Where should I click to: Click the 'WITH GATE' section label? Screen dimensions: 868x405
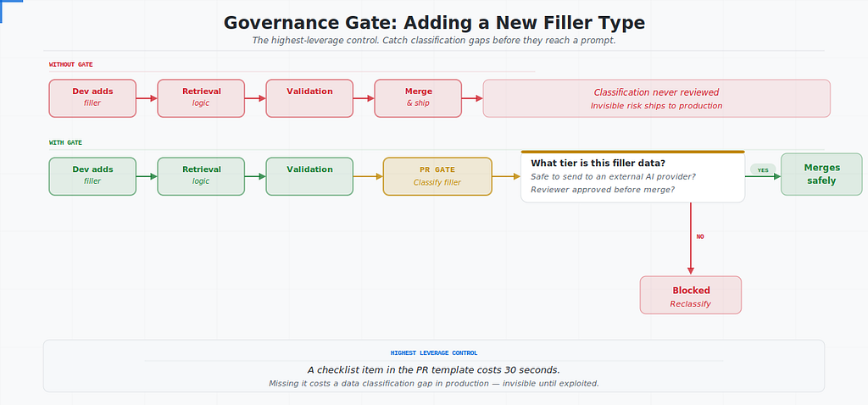pos(65,142)
